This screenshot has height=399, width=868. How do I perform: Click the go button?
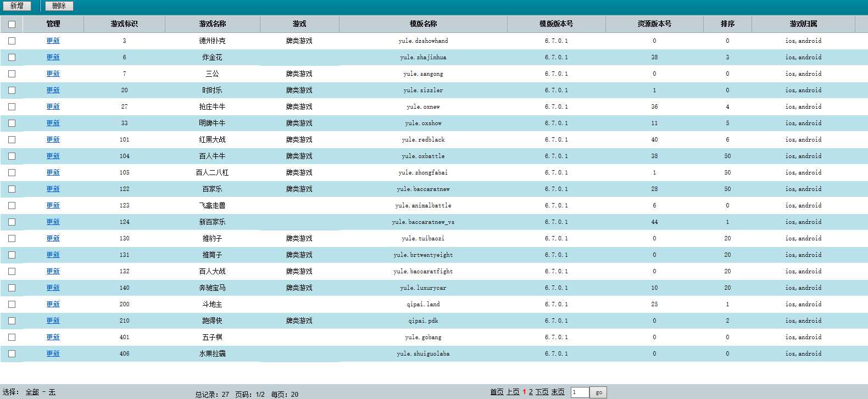598,392
